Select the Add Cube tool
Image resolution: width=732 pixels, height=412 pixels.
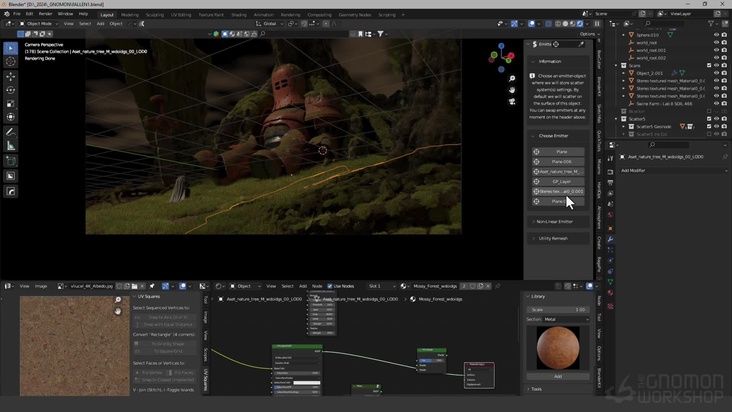point(11,161)
